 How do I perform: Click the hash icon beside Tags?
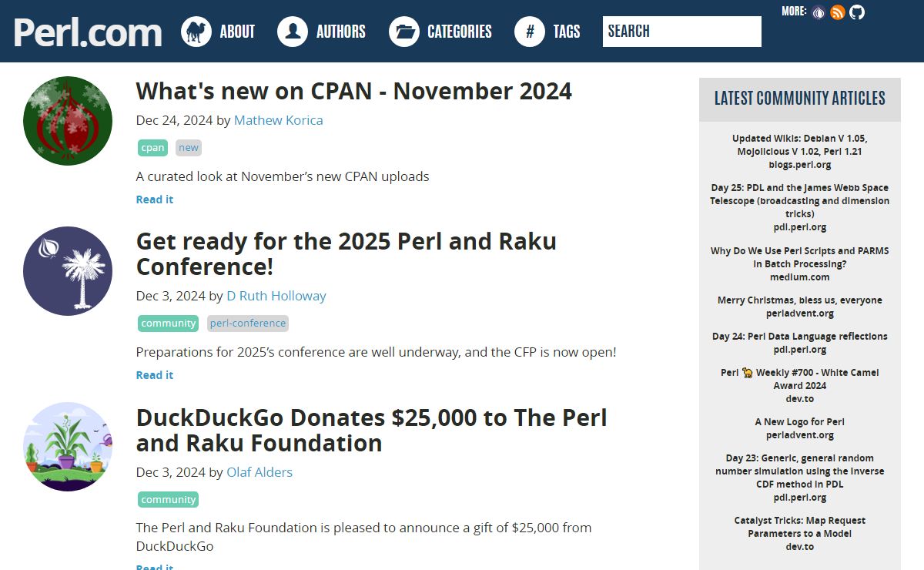(530, 32)
